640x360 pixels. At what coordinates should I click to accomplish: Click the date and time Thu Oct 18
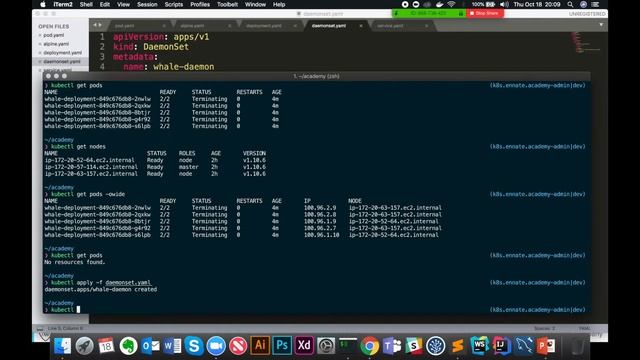tap(537, 4)
